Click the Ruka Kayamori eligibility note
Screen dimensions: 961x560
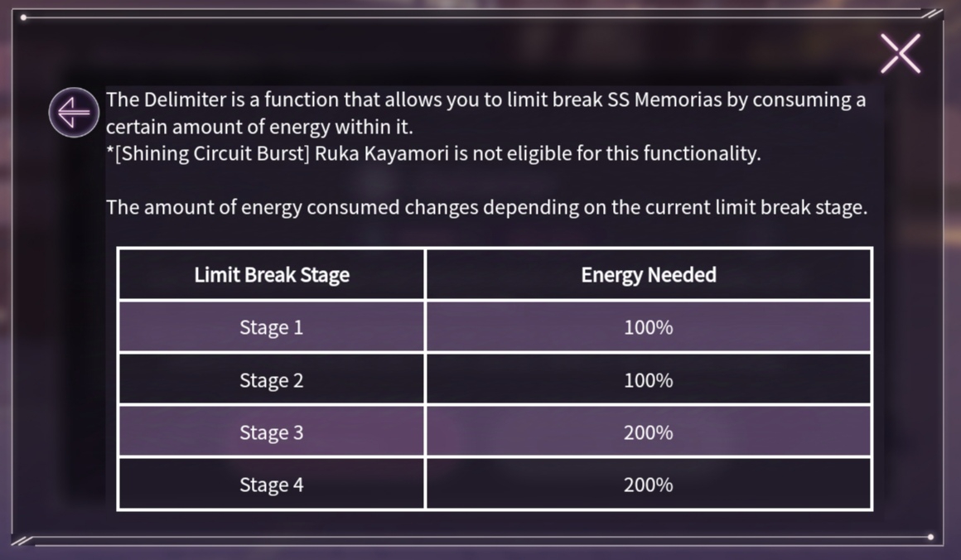tap(433, 153)
